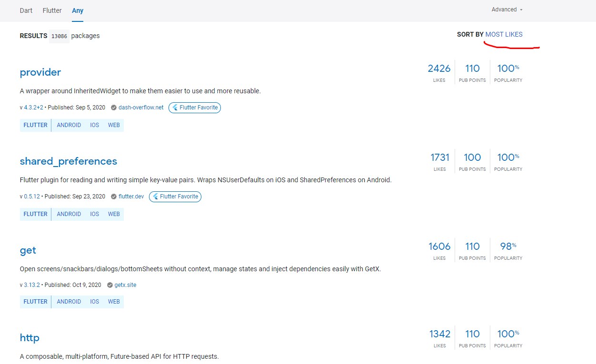
Task: Open the shared_preferences package link
Action: [69, 161]
